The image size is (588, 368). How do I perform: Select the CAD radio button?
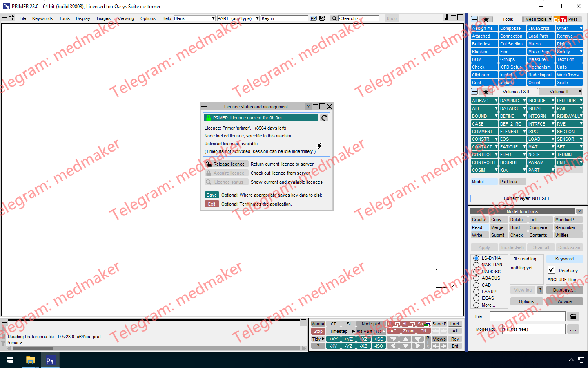coord(476,285)
